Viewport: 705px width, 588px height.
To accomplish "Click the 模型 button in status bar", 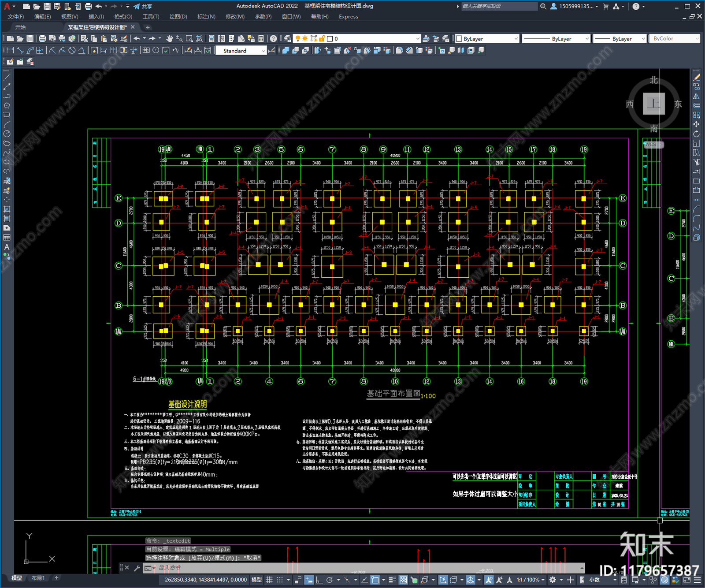I will point(256,580).
